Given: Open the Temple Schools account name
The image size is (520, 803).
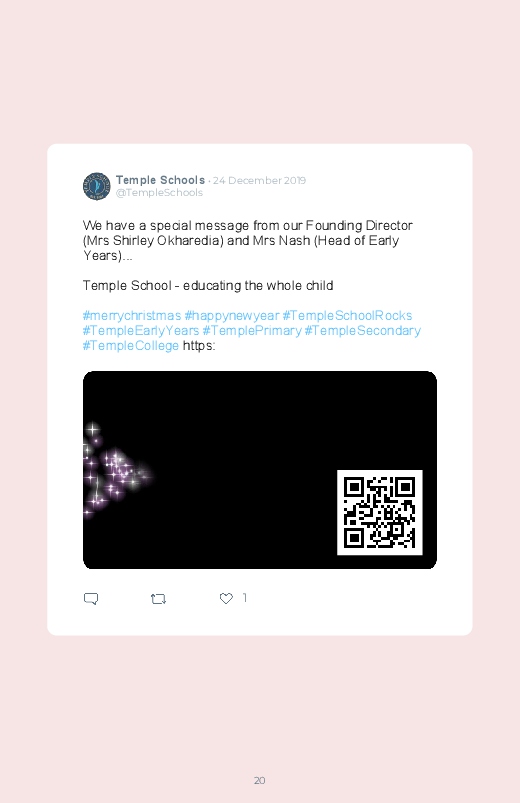Looking at the screenshot, I should [x=160, y=180].
